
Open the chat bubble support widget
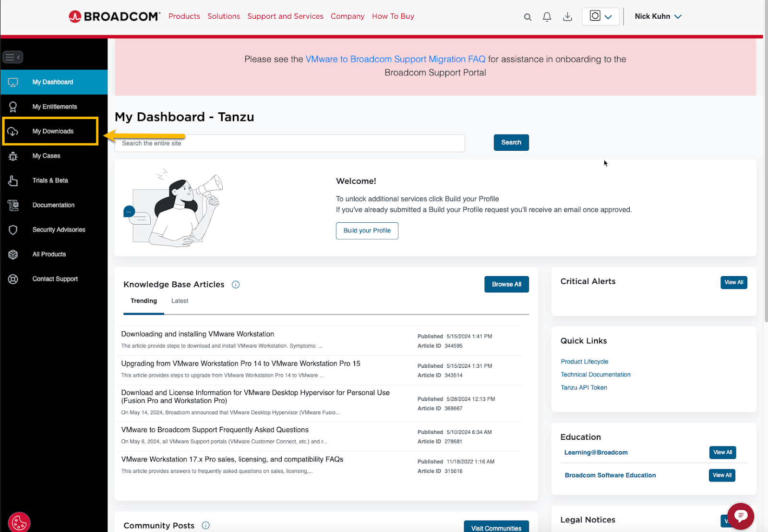tap(741, 516)
